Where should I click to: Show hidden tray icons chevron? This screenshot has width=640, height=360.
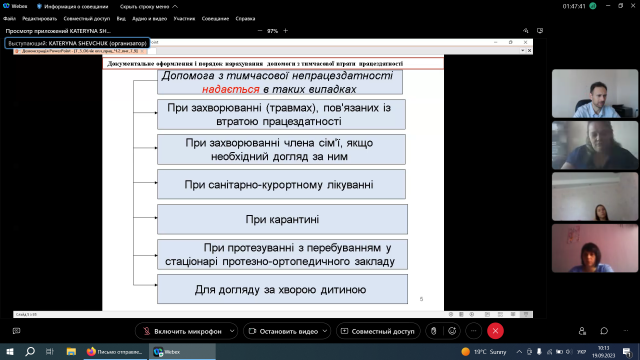pyautogui.click(x=519, y=352)
